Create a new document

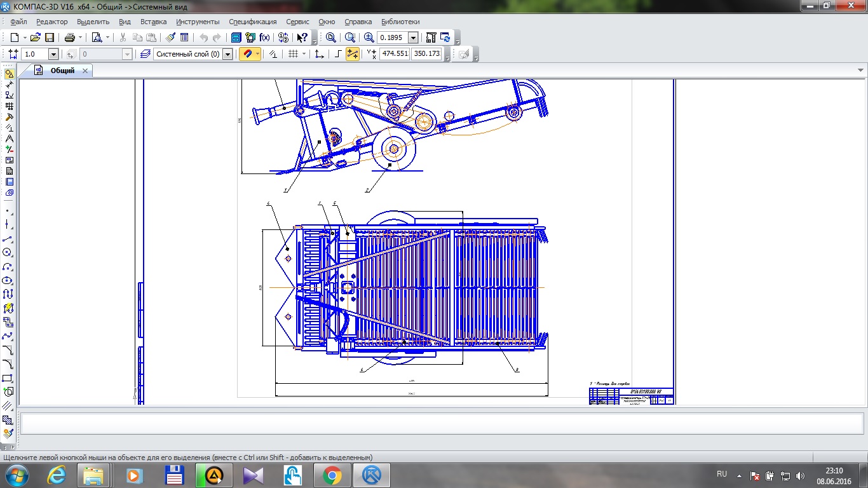click(14, 37)
